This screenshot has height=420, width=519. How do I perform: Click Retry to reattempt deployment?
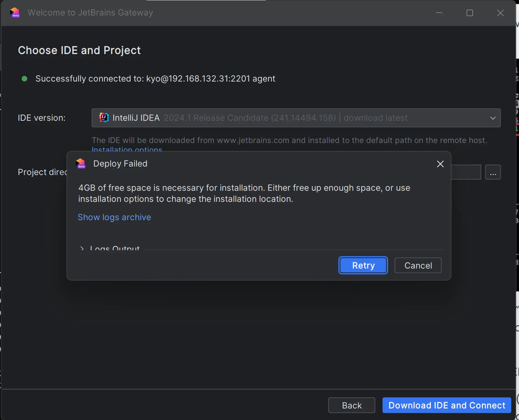(363, 265)
